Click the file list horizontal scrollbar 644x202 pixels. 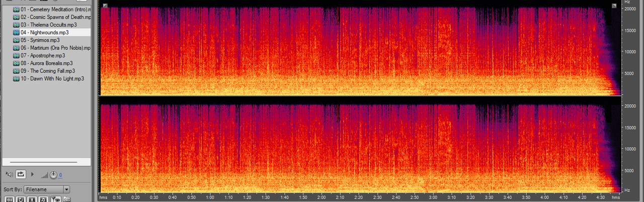pyautogui.click(x=43, y=162)
